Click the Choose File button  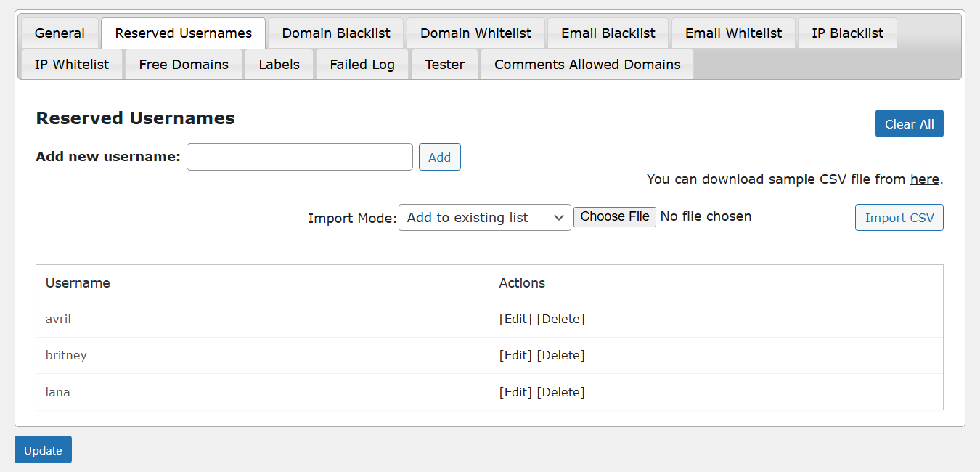click(614, 216)
